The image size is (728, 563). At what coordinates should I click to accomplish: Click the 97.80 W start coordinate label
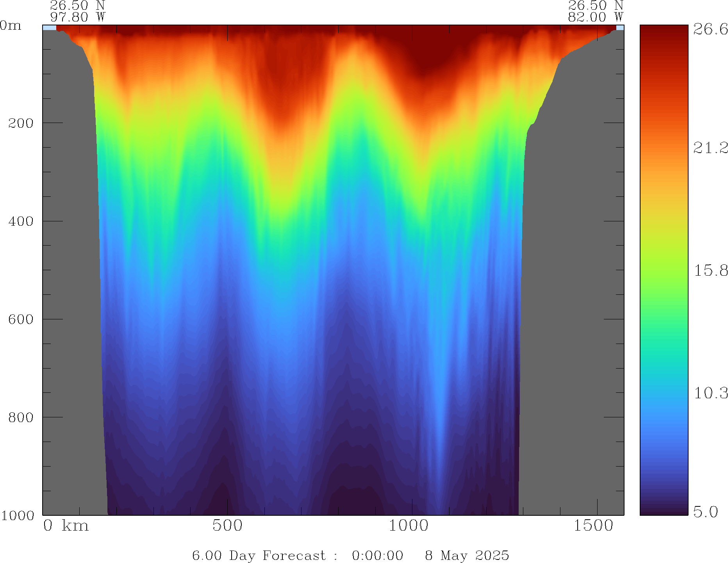pos(78,17)
